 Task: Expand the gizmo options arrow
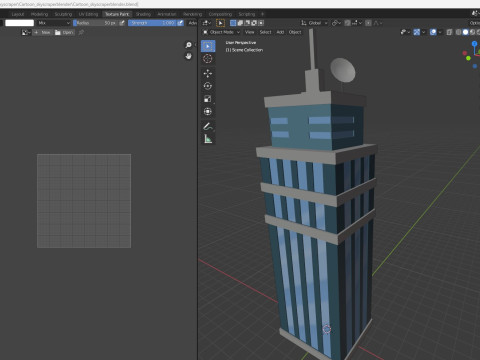point(424,32)
